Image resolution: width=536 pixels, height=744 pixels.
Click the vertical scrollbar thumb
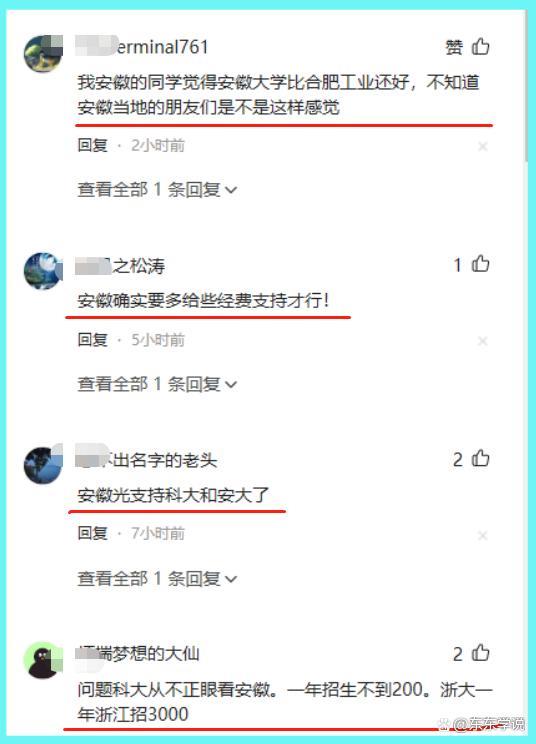pyautogui.click(x=526, y=85)
